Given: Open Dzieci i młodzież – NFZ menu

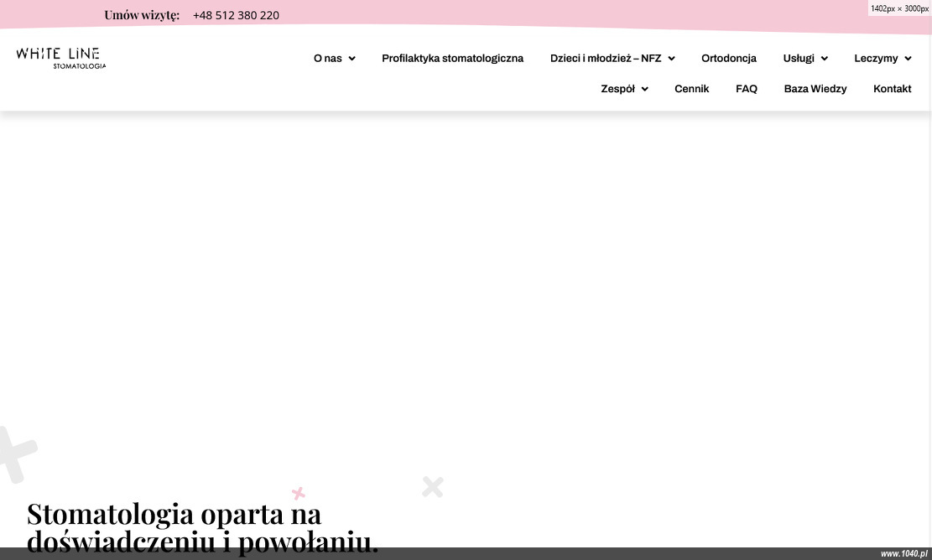Looking at the screenshot, I should click(x=605, y=58).
